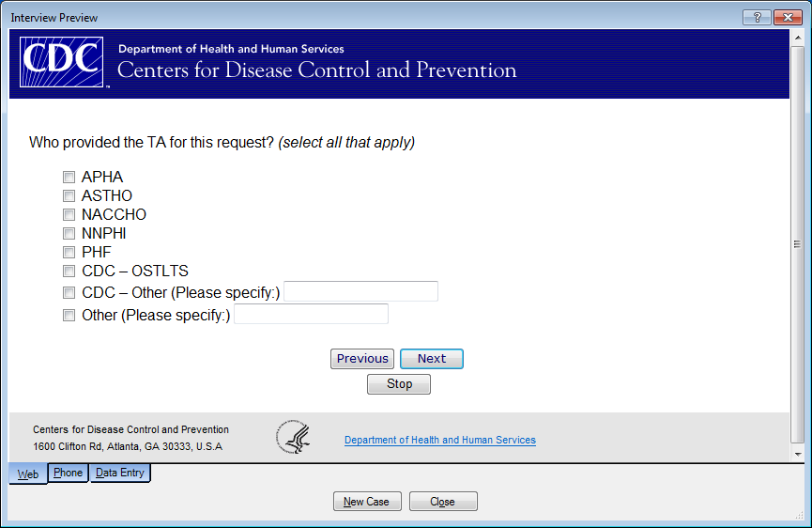The image size is (812, 528).
Task: Click the 'Who provided the TA' question text
Action: coord(222,143)
